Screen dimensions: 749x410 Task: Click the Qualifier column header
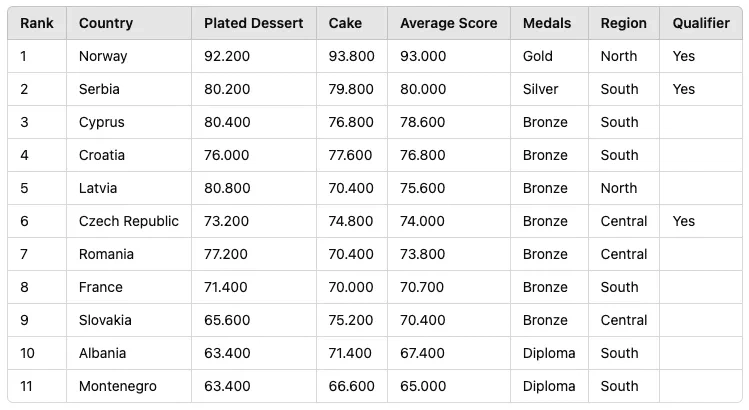tap(701, 23)
